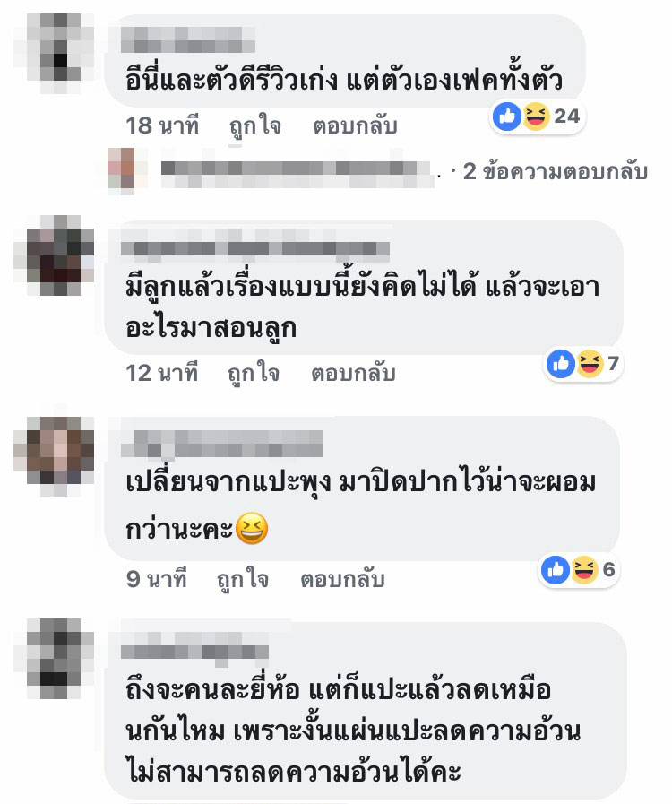The image size is (672, 804).
Task: Click the grinning emoji inside the third comment
Action: tap(251, 528)
